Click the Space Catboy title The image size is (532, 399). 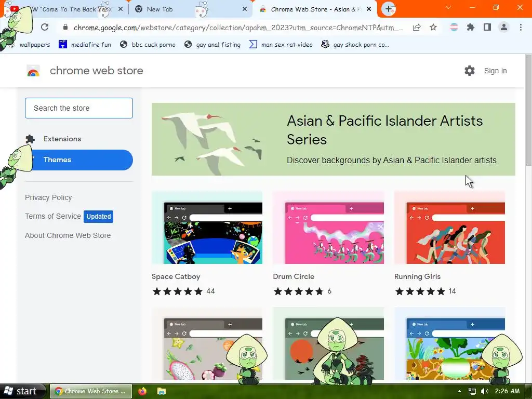tap(176, 276)
